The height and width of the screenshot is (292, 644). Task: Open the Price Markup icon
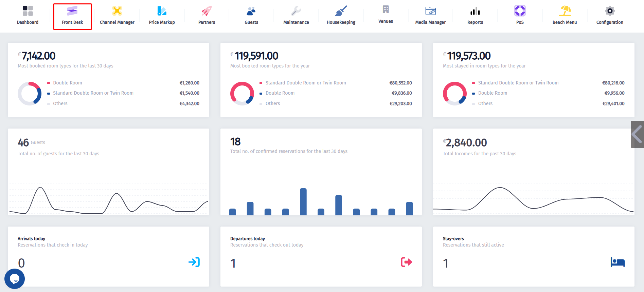pyautogui.click(x=162, y=11)
